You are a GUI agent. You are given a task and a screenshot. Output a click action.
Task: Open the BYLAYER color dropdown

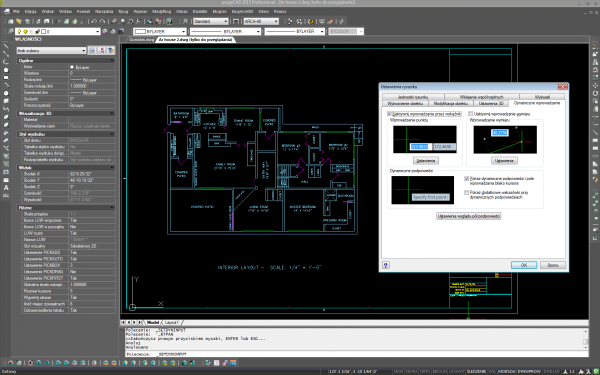pos(160,31)
